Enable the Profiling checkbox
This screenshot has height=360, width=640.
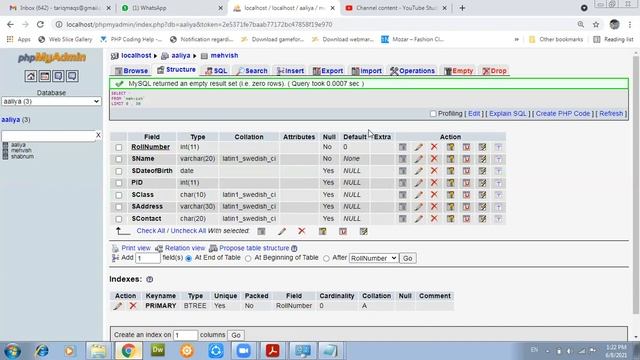pos(433,114)
